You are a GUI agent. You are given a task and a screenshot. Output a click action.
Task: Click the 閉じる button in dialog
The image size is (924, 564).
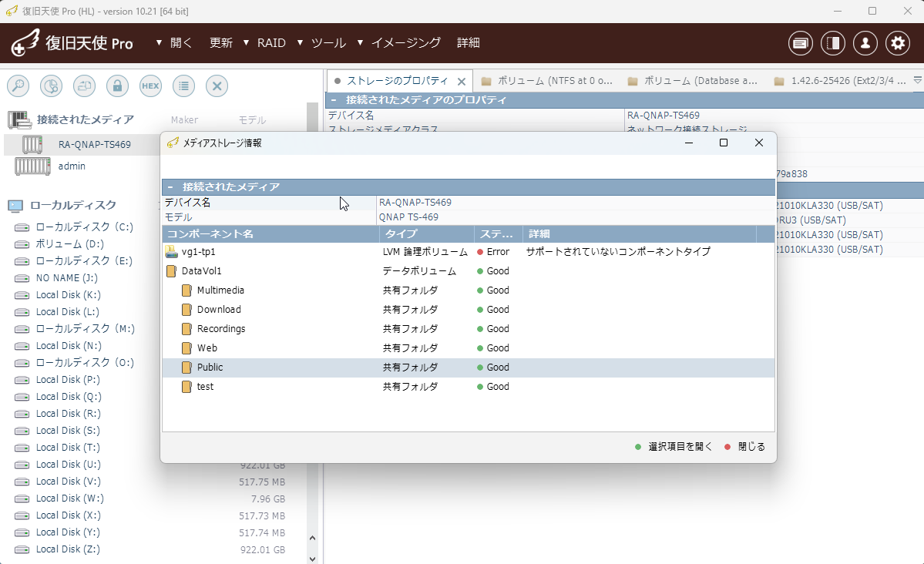point(744,447)
